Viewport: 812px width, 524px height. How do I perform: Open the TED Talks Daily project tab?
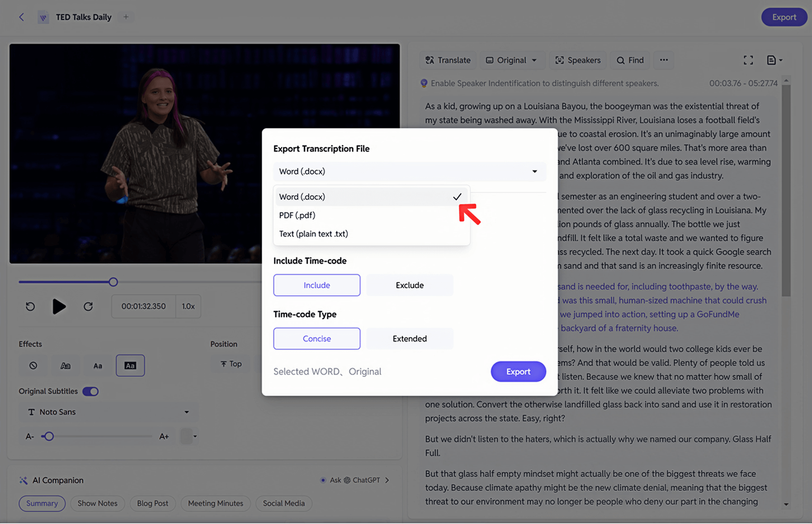click(76, 17)
